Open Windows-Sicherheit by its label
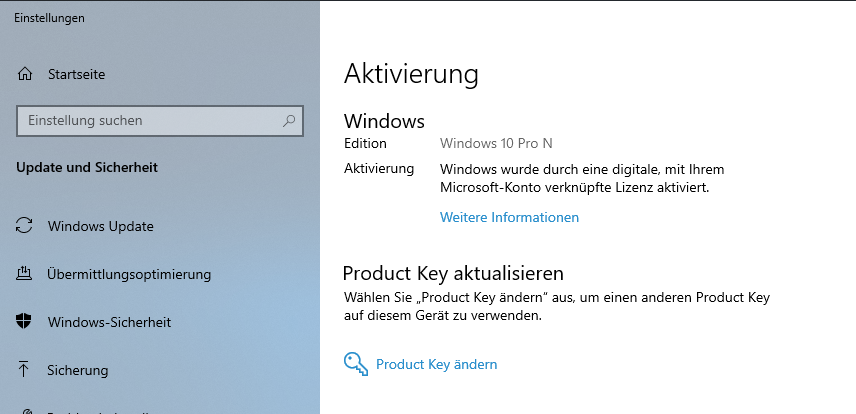 (109, 322)
